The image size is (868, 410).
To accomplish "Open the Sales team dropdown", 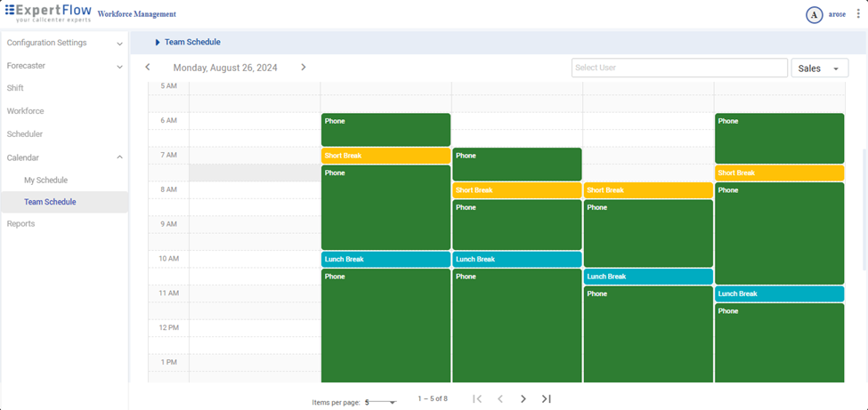I will (819, 68).
